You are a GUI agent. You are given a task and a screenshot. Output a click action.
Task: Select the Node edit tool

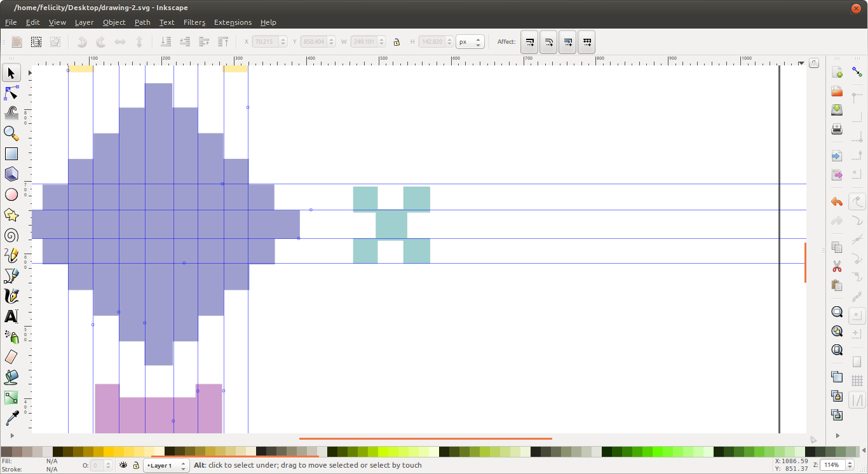[x=11, y=93]
